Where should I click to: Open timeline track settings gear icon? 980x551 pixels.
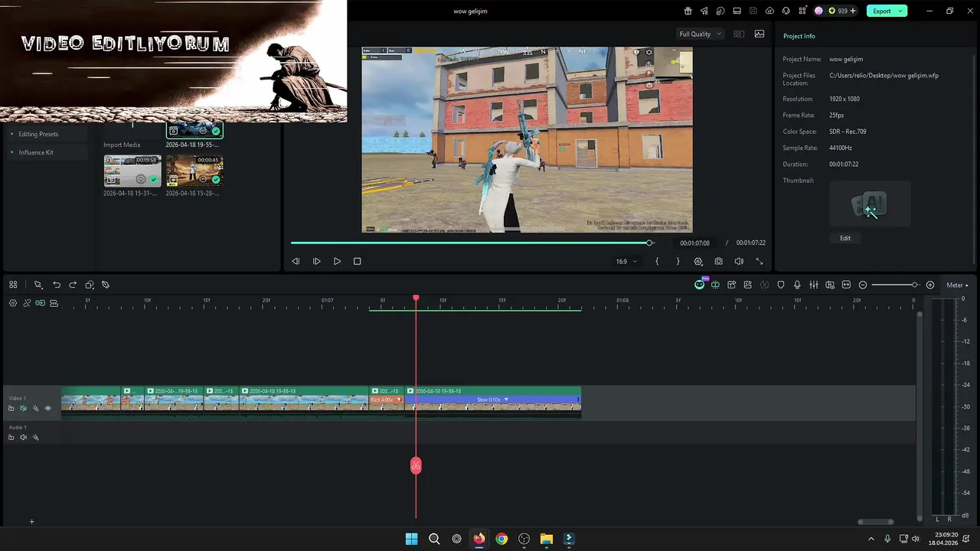(x=13, y=303)
